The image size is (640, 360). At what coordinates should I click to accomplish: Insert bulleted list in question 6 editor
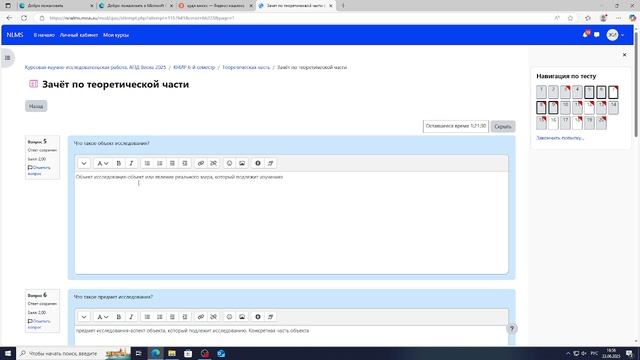pos(147,317)
